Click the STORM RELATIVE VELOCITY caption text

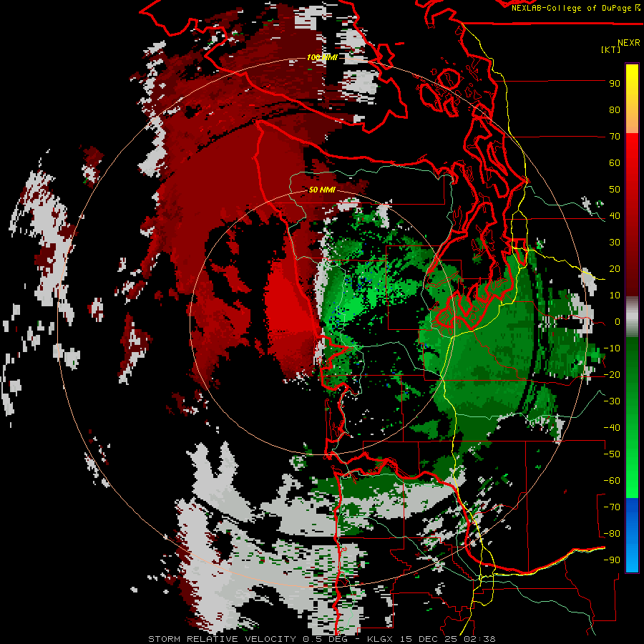tap(223, 639)
